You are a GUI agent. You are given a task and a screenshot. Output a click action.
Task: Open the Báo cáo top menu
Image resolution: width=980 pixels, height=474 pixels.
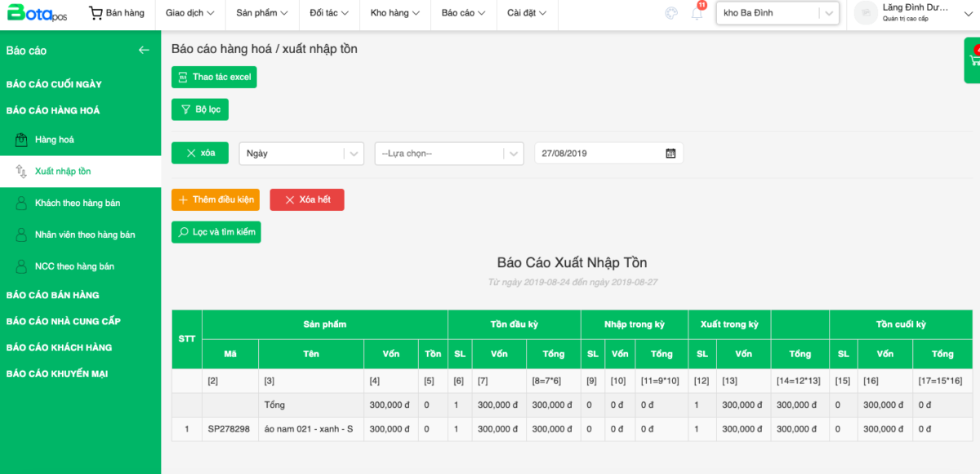(463, 13)
